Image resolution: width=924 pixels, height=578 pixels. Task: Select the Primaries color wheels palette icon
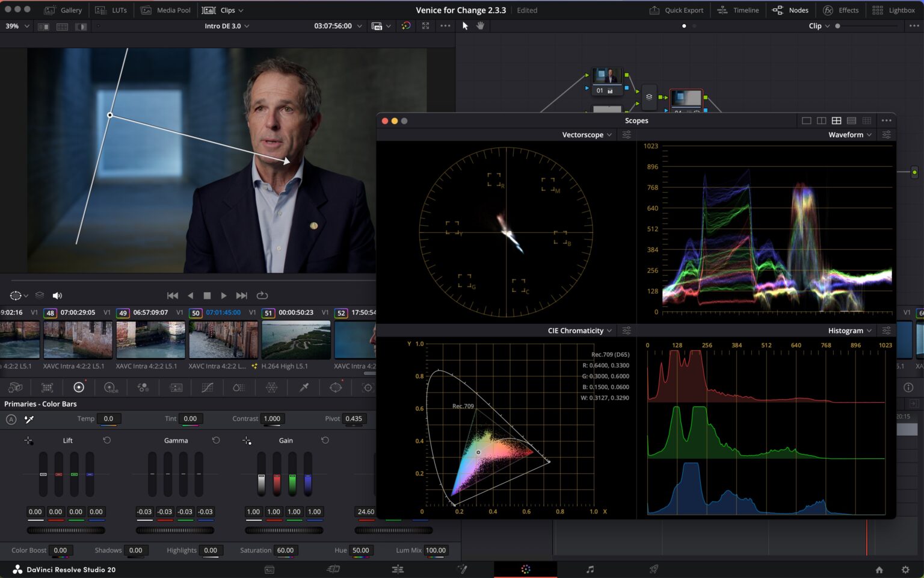pyautogui.click(x=79, y=388)
